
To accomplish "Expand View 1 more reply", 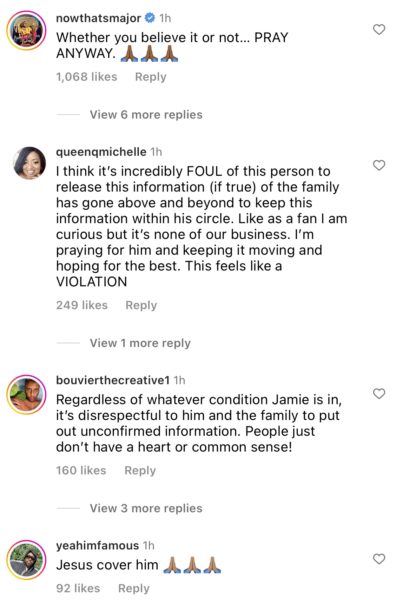I will (140, 343).
